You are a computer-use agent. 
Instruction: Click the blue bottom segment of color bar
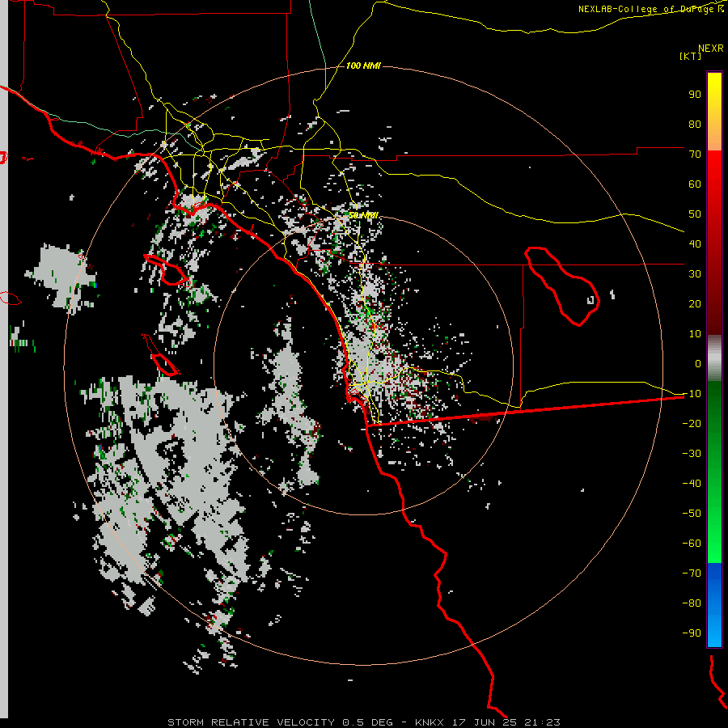(x=714, y=604)
